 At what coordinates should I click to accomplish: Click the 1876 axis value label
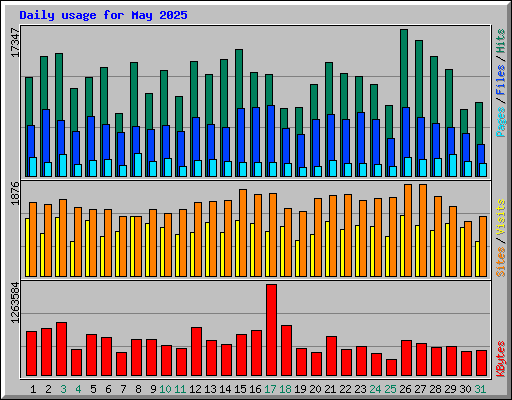coord(15,193)
